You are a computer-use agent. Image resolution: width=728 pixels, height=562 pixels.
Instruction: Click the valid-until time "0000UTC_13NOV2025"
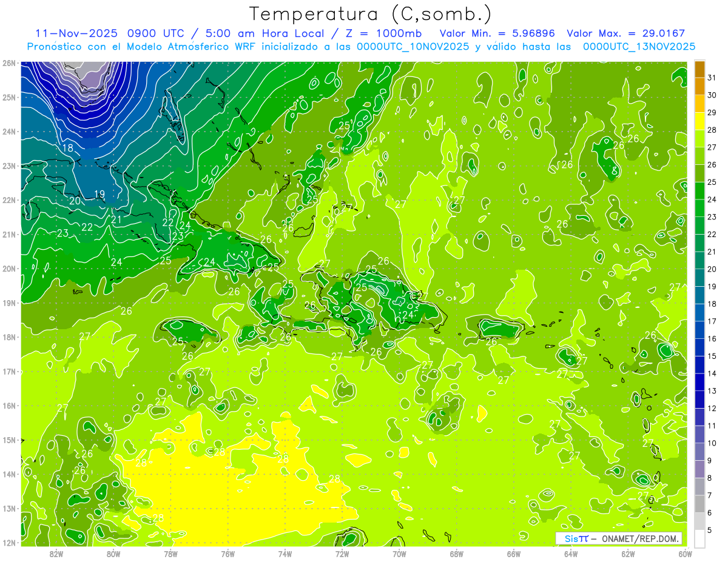coord(639,47)
